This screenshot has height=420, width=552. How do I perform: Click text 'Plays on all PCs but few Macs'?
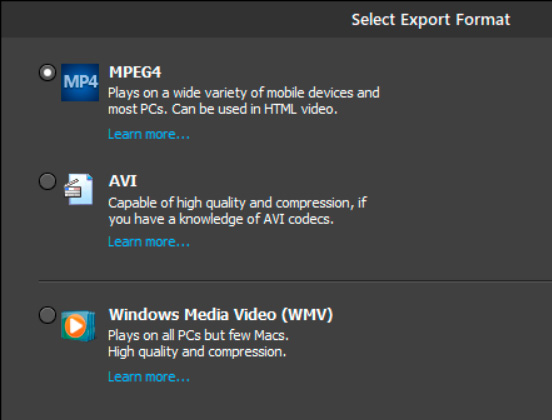pyautogui.click(x=196, y=335)
